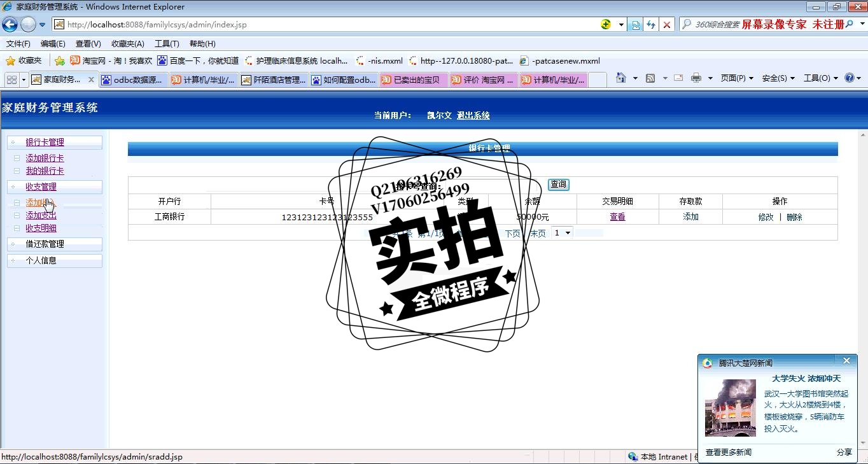Click the browser Forward arrow button
Viewport: 868px width, 464px height.
coord(29,24)
